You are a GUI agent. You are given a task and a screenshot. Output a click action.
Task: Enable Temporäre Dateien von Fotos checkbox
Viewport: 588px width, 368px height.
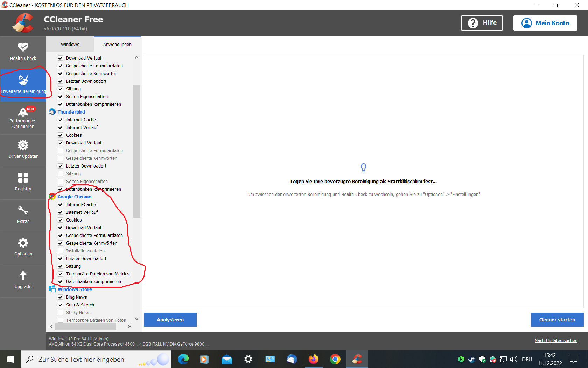[60, 320]
